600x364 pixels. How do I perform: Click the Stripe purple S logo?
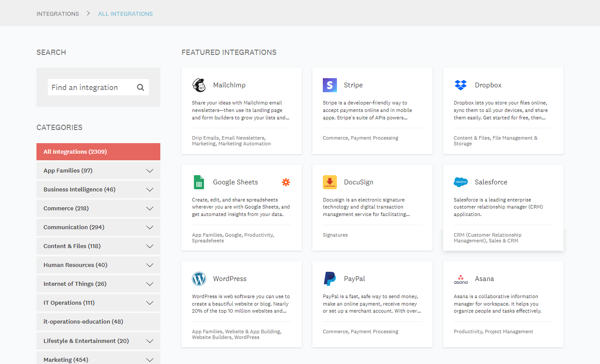(330, 85)
